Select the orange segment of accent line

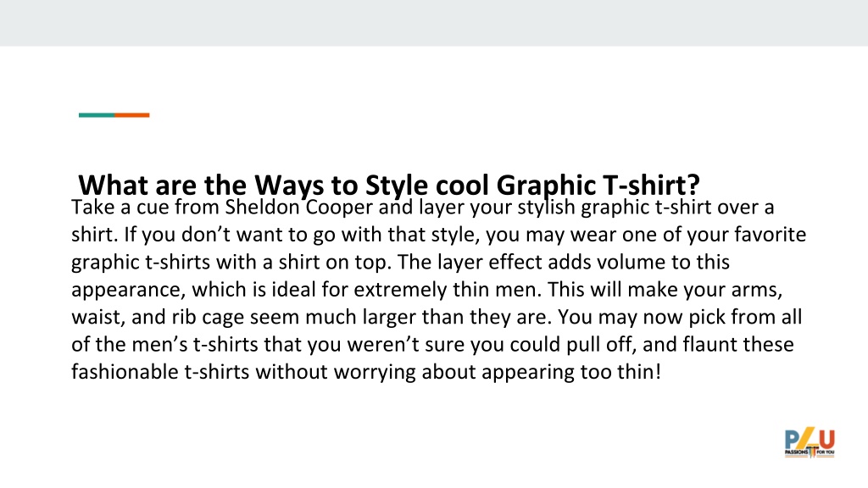(x=132, y=115)
